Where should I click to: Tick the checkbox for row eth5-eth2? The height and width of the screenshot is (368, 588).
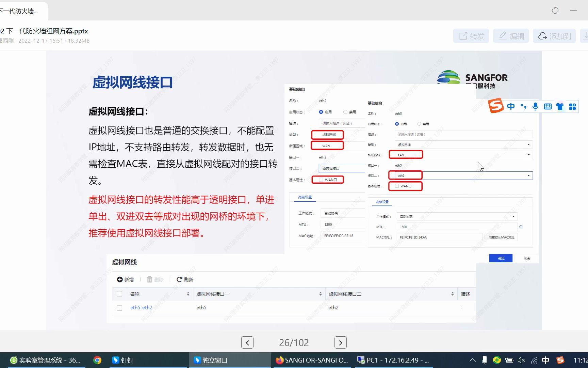(x=119, y=308)
